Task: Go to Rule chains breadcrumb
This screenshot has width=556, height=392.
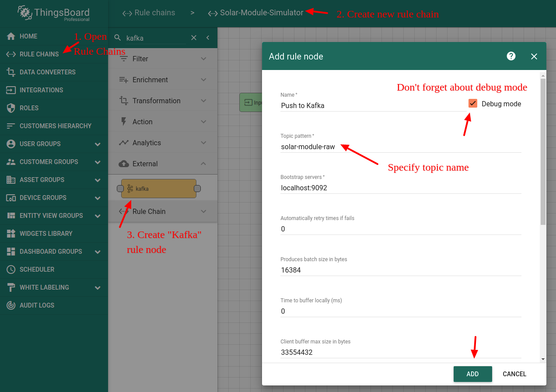Action: 149,13
